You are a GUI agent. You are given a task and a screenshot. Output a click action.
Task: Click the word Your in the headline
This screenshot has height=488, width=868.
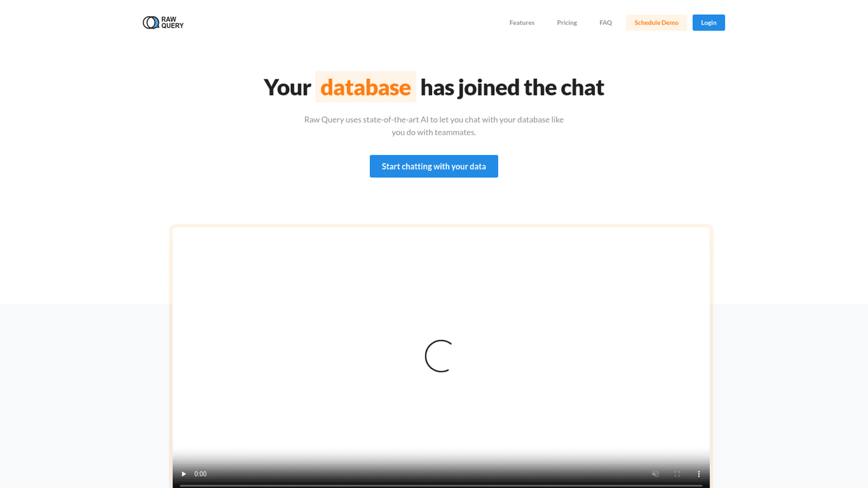[287, 87]
